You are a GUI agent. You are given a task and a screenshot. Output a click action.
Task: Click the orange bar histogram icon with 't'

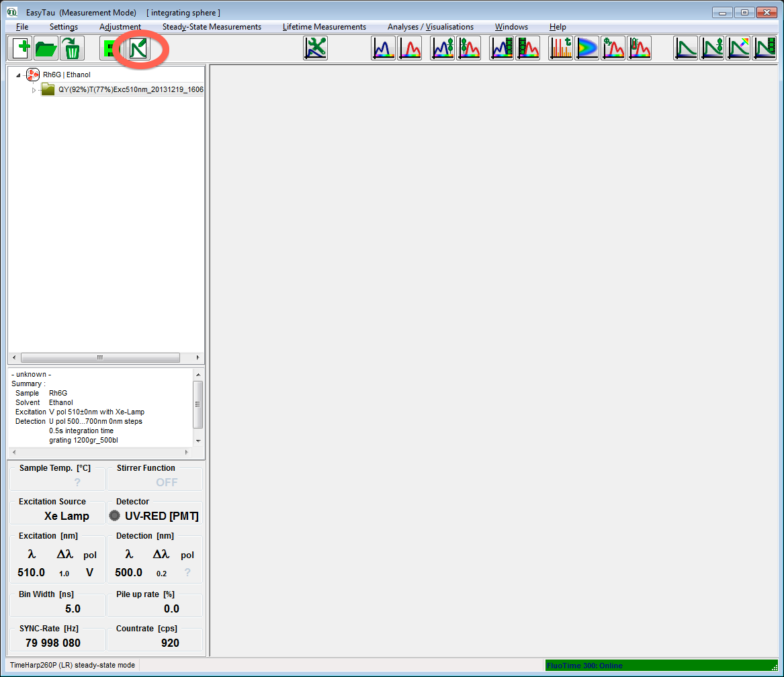pyautogui.click(x=561, y=48)
